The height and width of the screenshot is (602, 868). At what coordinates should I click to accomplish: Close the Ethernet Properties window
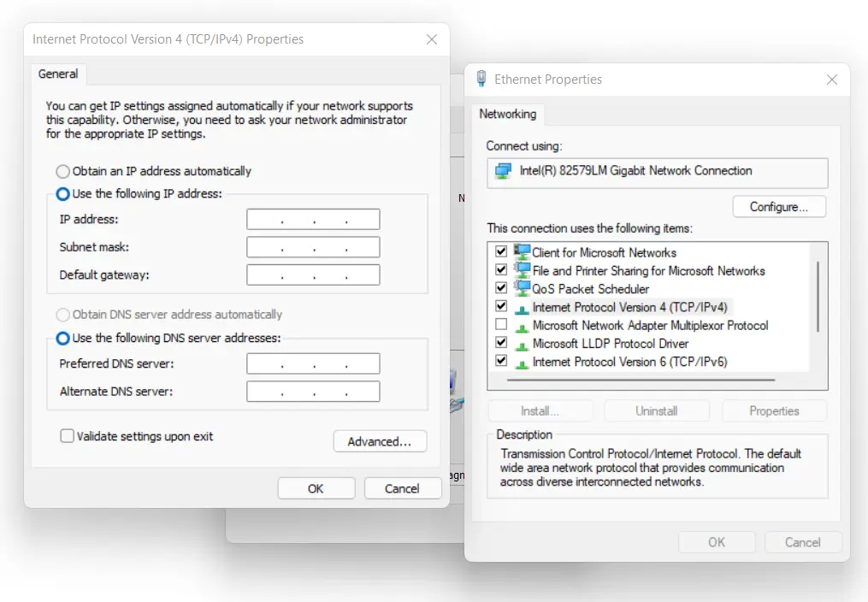[x=831, y=80]
